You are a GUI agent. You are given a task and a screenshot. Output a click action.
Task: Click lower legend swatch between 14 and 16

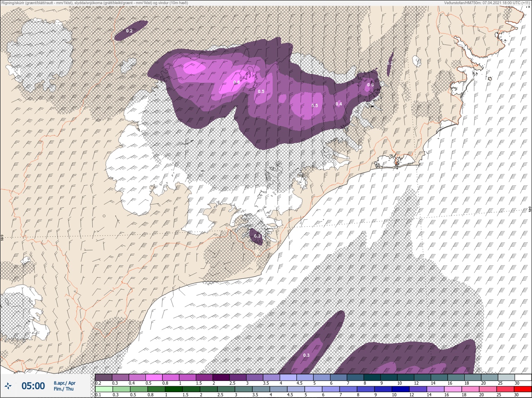click(436, 389)
